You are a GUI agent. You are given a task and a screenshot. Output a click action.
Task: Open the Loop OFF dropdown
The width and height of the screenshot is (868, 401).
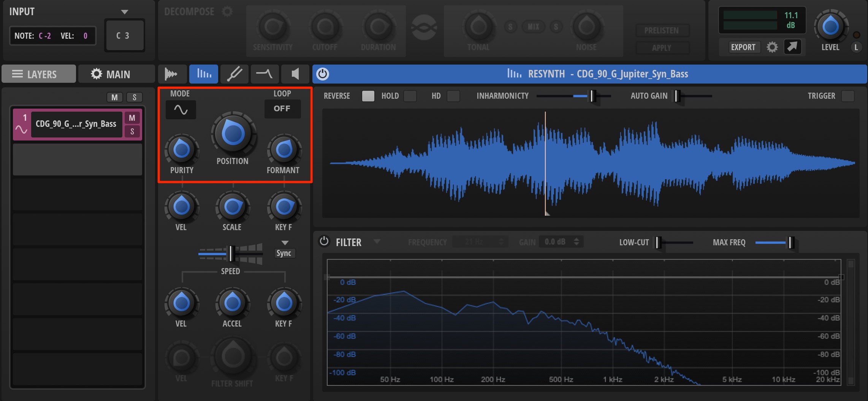[x=282, y=109]
